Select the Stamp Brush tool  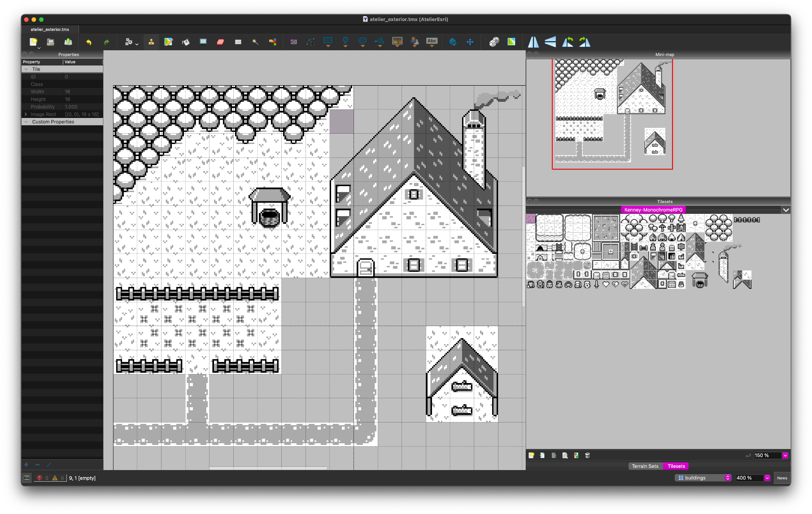[x=151, y=42]
